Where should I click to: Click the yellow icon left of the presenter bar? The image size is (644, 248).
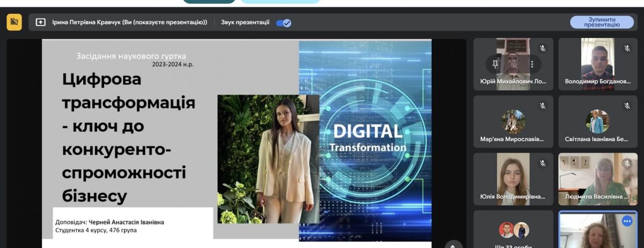point(14,22)
